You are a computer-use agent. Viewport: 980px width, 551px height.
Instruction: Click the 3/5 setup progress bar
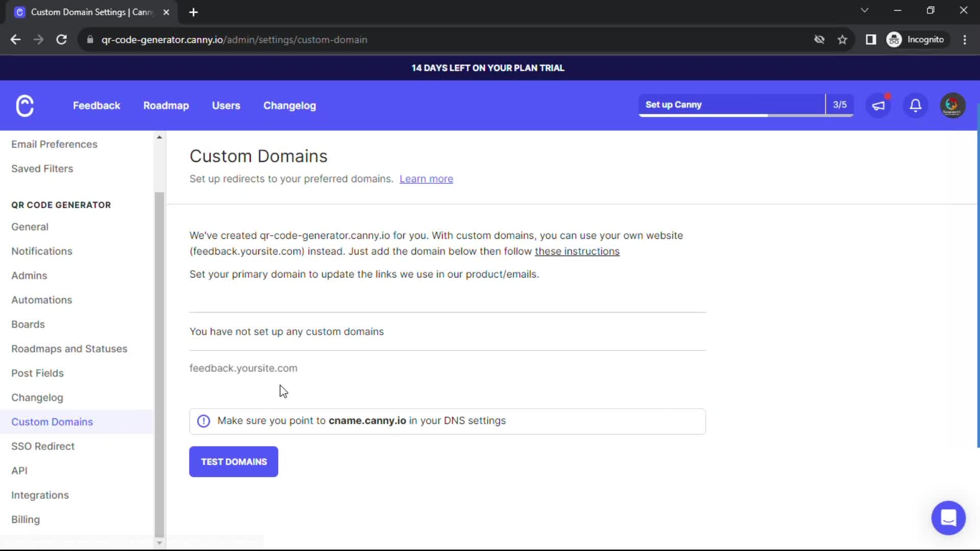click(840, 105)
